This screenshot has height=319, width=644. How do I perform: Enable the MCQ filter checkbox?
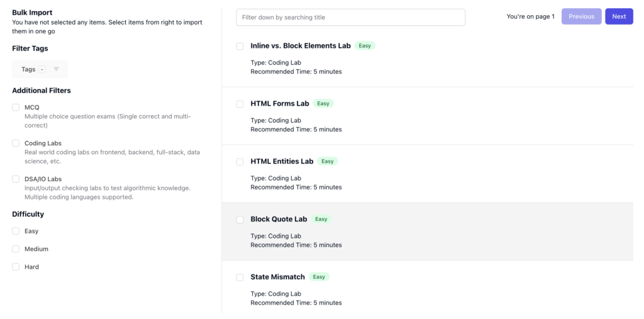click(x=16, y=108)
